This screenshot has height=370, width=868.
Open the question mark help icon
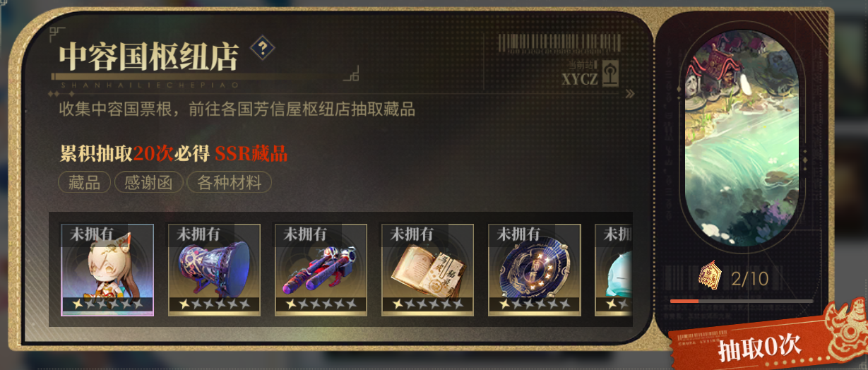(x=263, y=48)
